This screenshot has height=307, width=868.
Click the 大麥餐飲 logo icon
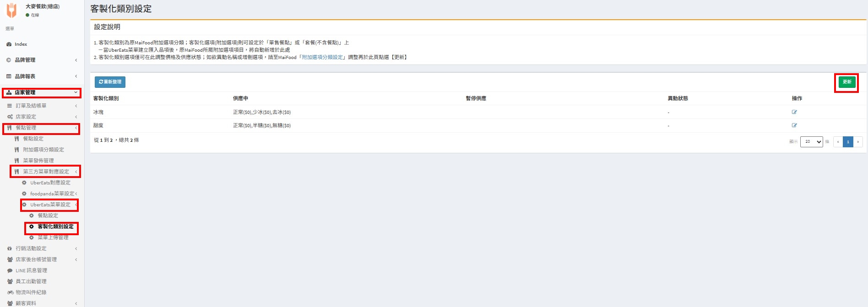pyautogui.click(x=11, y=10)
